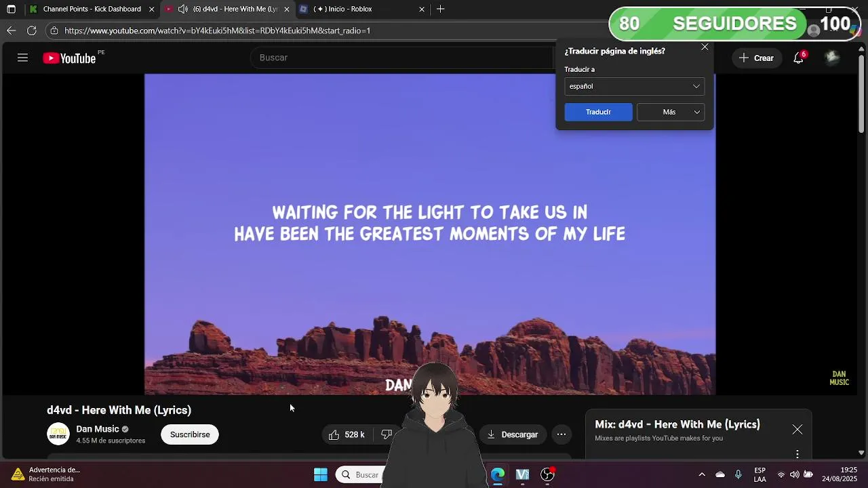The width and height of the screenshot is (868, 488).
Task: Go to YouTube home via logo
Action: pos(69,58)
